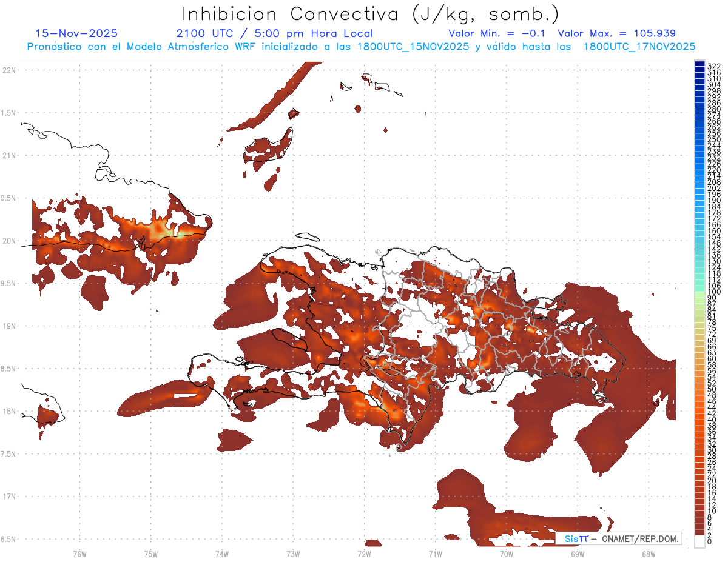Click '2100 UTC / 5:00 pm Hora Local'
728x562 pixels.
(x=275, y=33)
